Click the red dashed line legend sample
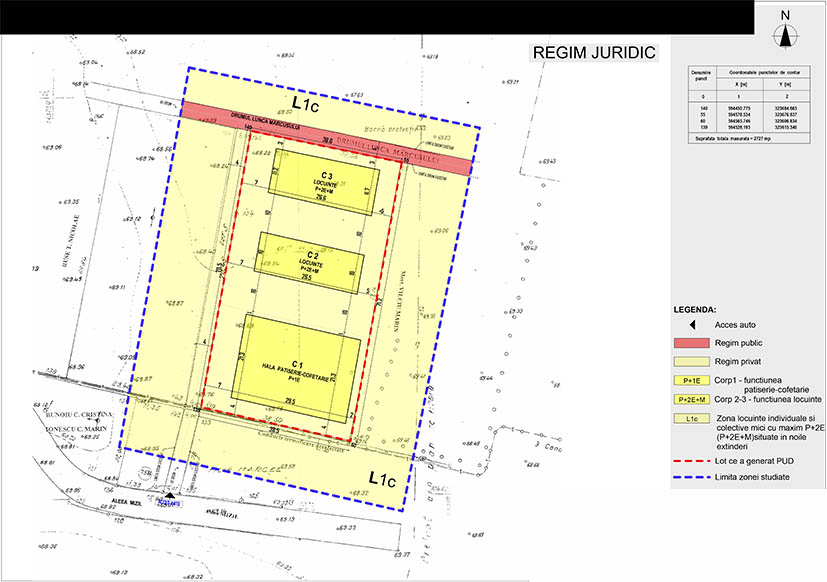Screen dimensions: 827x582 (x=691, y=461)
